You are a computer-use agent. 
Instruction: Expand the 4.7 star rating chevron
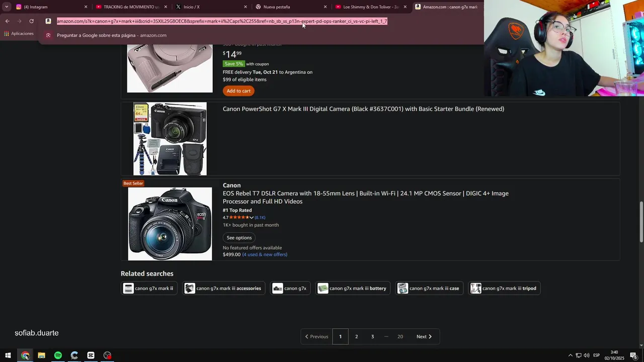pyautogui.click(x=252, y=218)
